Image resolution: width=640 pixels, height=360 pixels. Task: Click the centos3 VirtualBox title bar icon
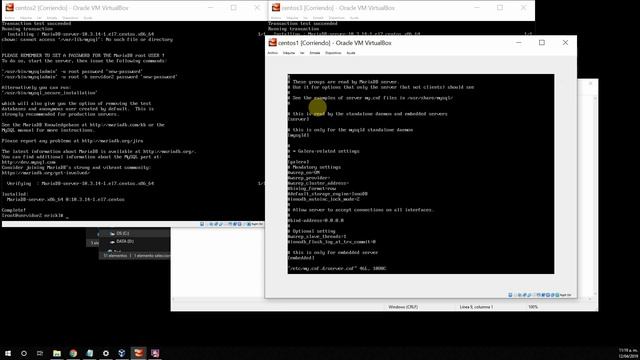[276, 8]
